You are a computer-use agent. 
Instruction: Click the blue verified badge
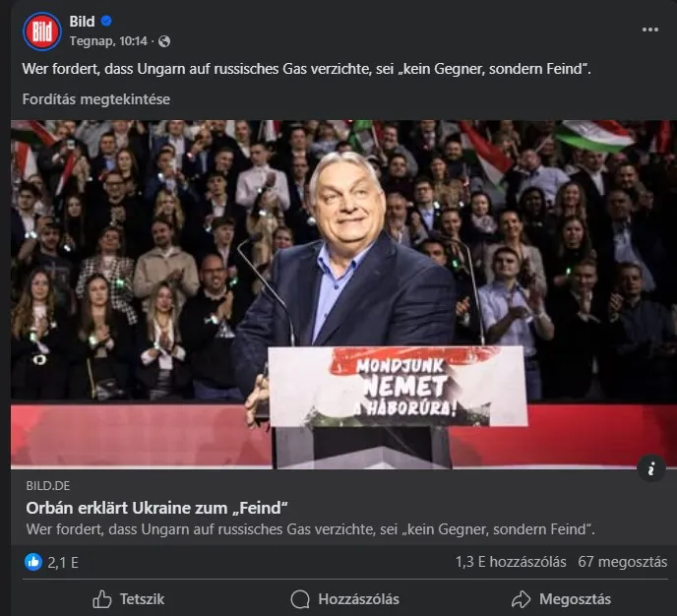tap(108, 22)
